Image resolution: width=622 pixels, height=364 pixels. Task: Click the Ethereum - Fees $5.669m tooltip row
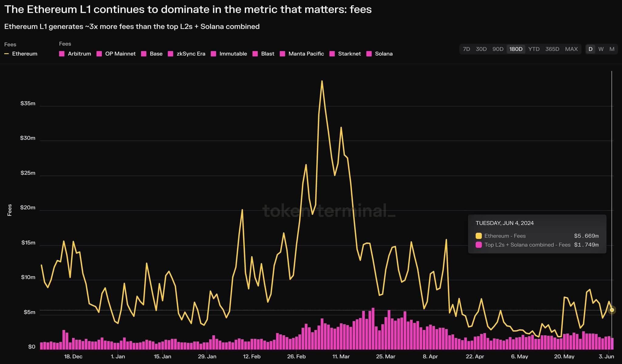pos(537,236)
